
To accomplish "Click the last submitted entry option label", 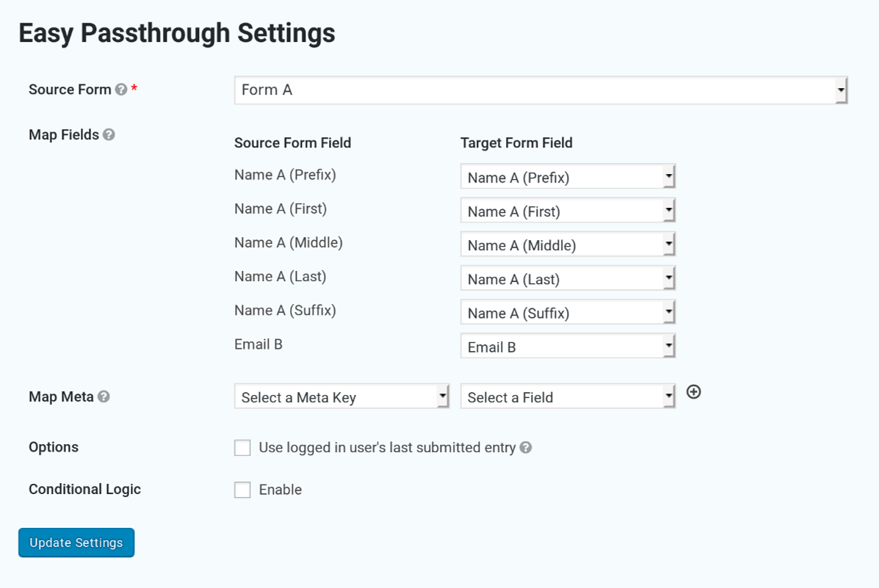I will (387, 448).
